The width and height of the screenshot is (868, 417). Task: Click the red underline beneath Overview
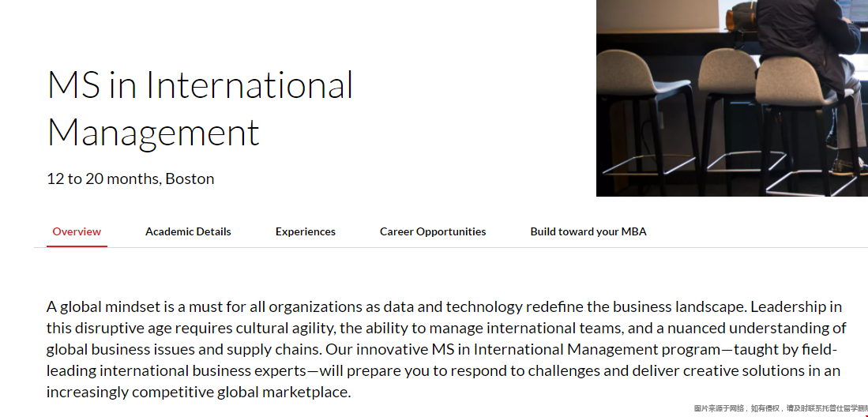77,246
